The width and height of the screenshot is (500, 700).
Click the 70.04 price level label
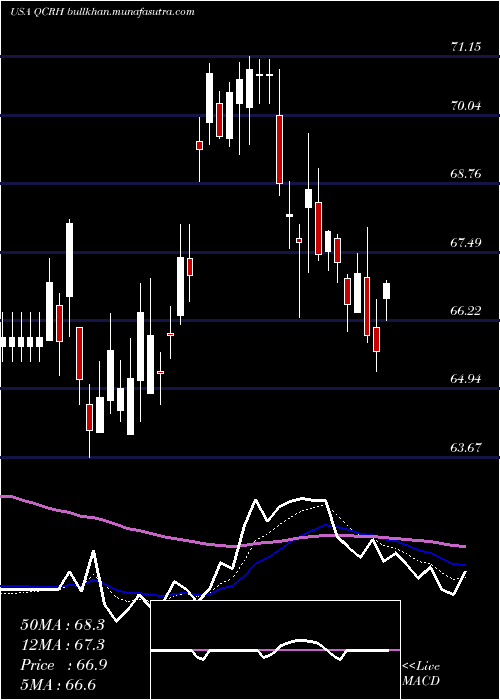point(466,106)
